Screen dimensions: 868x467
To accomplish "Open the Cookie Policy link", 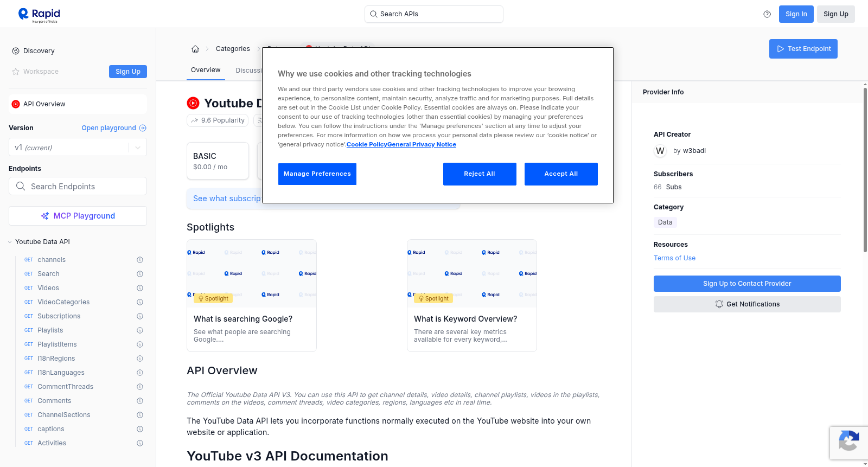I will pos(367,144).
